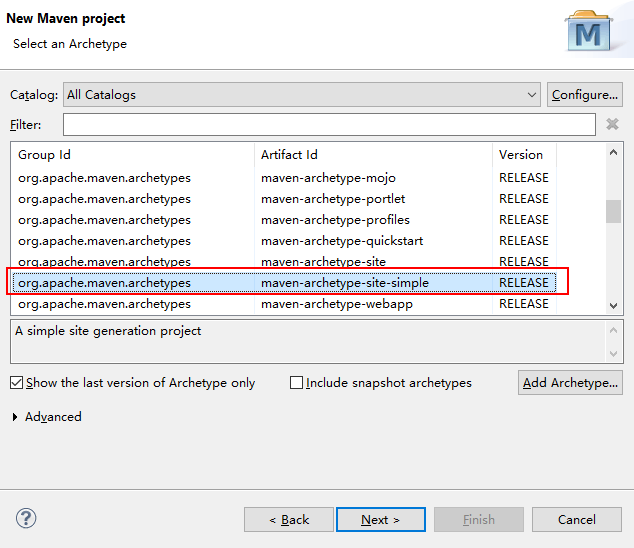Go back with the Back button
The image size is (634, 548).
pos(289,520)
